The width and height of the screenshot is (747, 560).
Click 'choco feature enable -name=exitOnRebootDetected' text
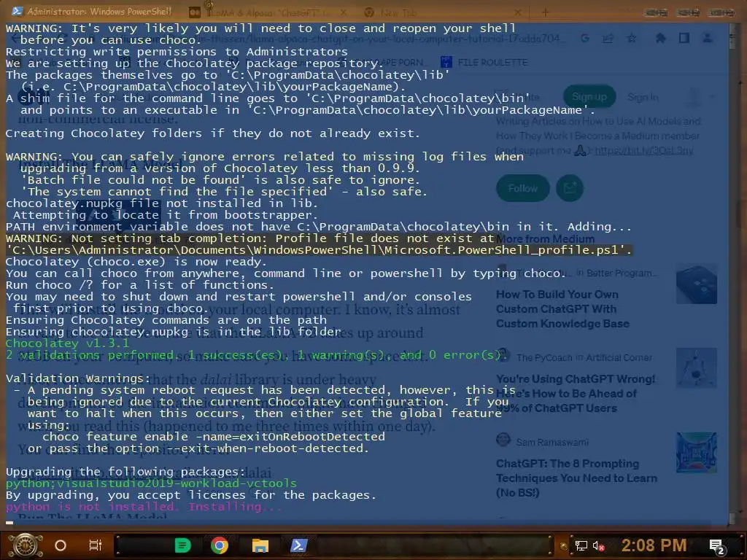(214, 437)
